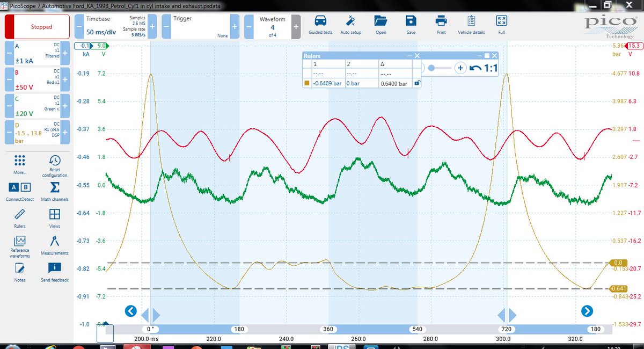This screenshot has height=349, width=644.
Task: Reduce channel A range with minus
Action: tap(9, 54)
